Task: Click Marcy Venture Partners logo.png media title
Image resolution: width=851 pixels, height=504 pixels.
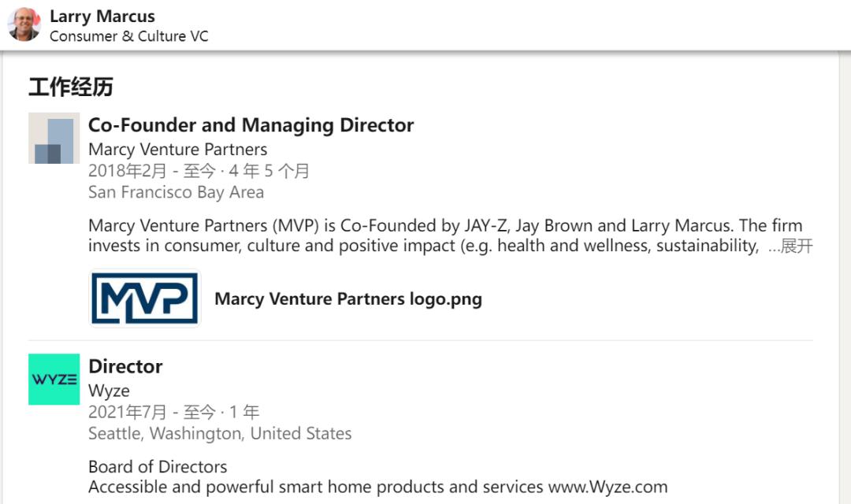Action: (x=347, y=299)
